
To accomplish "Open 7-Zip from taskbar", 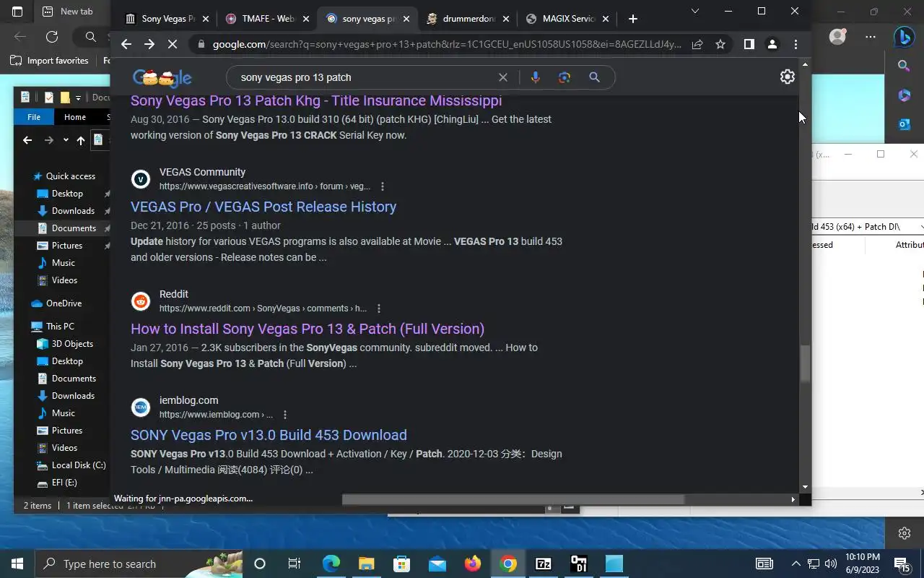I will (x=544, y=564).
